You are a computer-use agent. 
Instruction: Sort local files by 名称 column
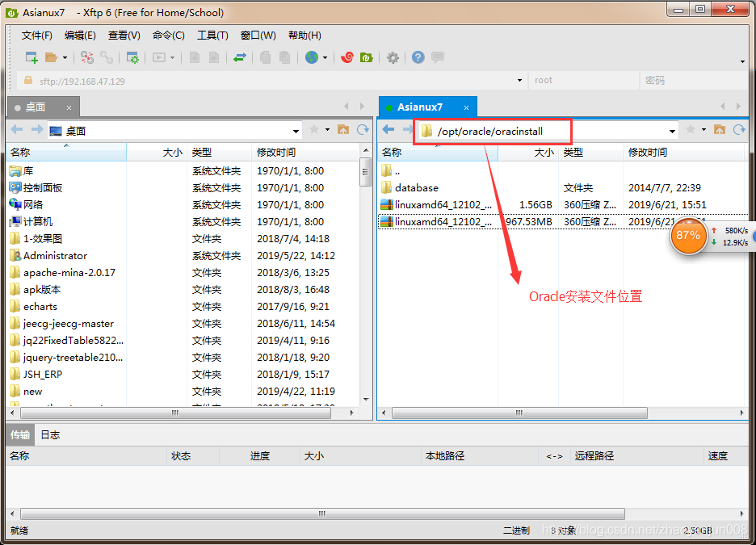66,153
